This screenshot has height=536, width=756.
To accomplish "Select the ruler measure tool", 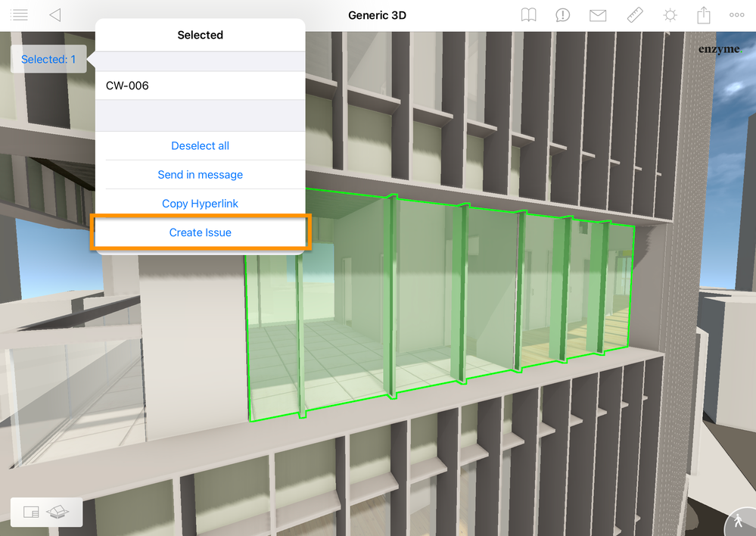I will [x=634, y=15].
